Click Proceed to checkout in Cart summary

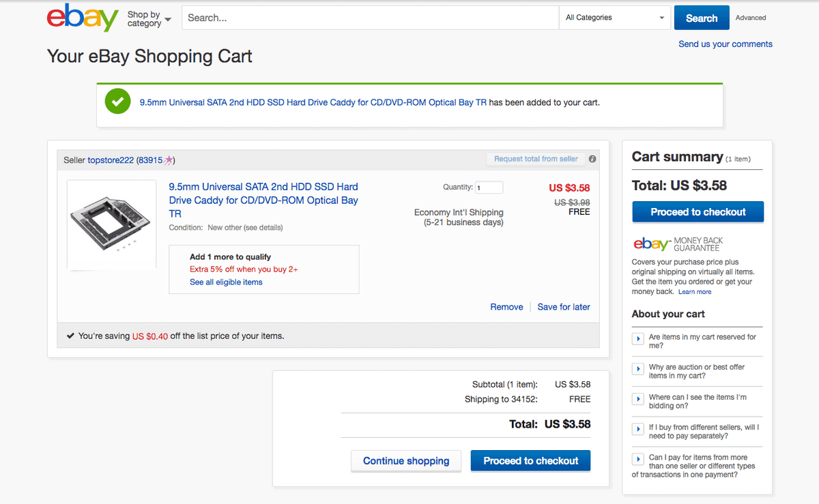pos(698,212)
